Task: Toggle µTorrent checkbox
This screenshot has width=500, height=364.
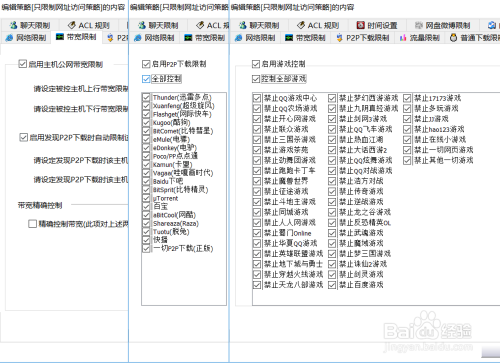Action: pos(146,198)
